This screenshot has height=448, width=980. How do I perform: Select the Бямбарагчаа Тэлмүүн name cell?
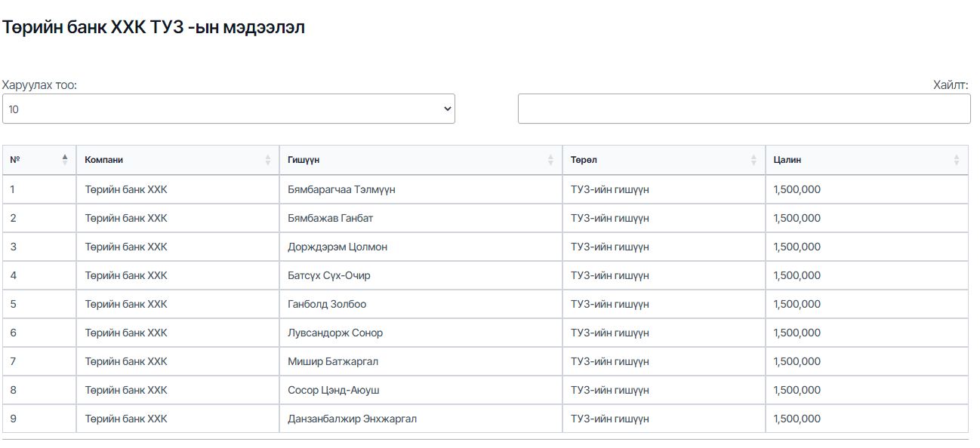341,189
